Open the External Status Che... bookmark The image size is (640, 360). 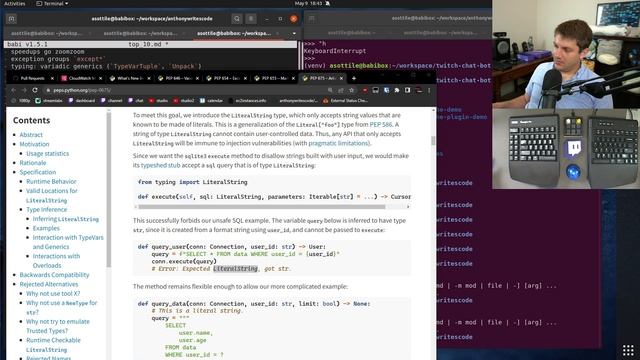tap(345, 100)
